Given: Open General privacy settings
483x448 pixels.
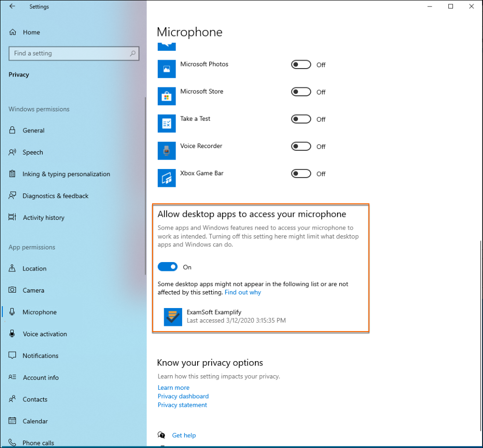Looking at the screenshot, I should tap(33, 131).
